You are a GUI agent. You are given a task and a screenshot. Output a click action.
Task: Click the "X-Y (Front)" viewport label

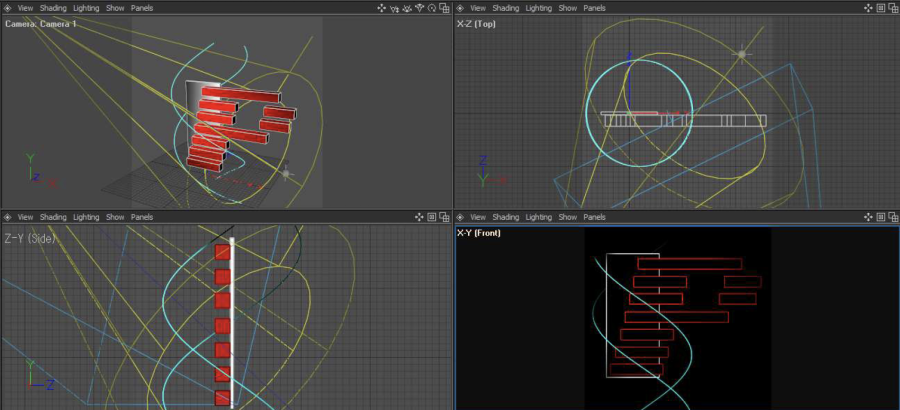(x=479, y=233)
